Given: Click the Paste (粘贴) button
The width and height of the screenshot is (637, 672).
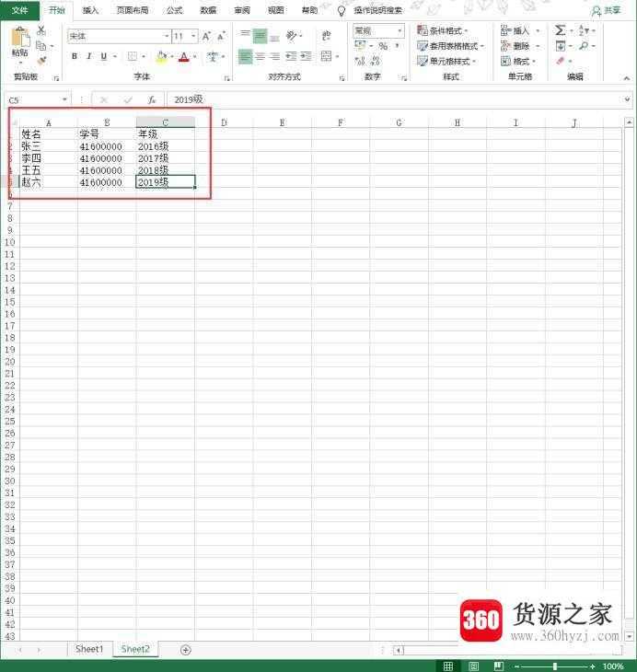Looking at the screenshot, I should 19,43.
